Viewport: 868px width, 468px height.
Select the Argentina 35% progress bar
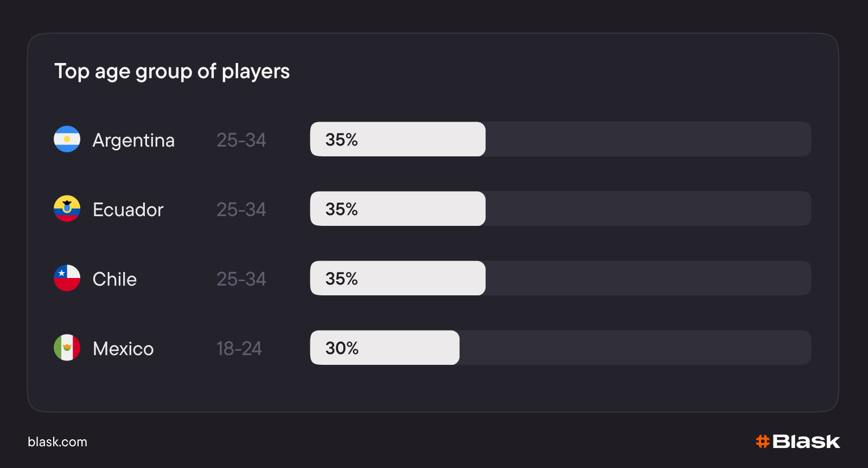(560, 139)
